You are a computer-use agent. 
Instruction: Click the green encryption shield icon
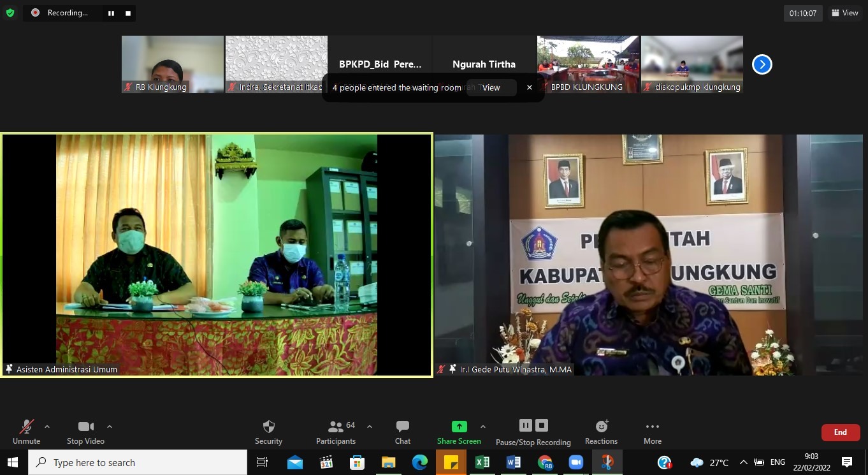pyautogui.click(x=10, y=13)
